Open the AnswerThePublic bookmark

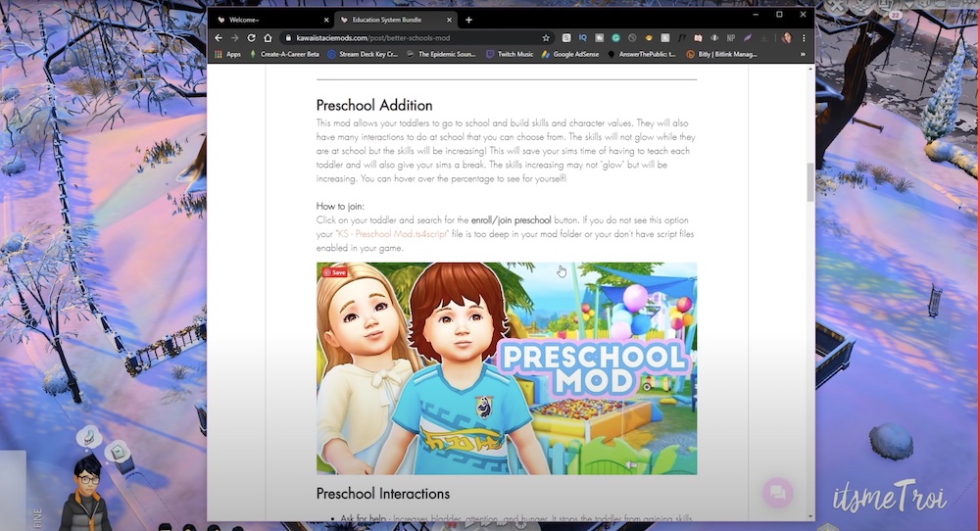[642, 54]
